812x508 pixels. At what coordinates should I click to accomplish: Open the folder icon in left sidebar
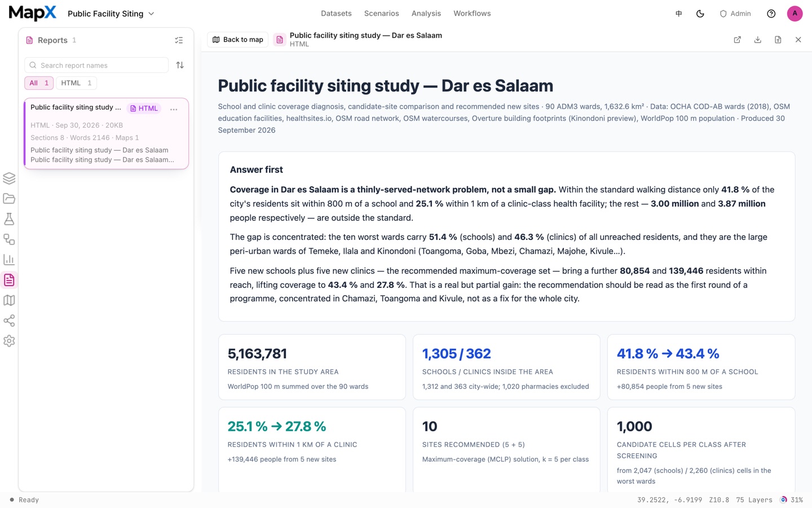(x=9, y=199)
